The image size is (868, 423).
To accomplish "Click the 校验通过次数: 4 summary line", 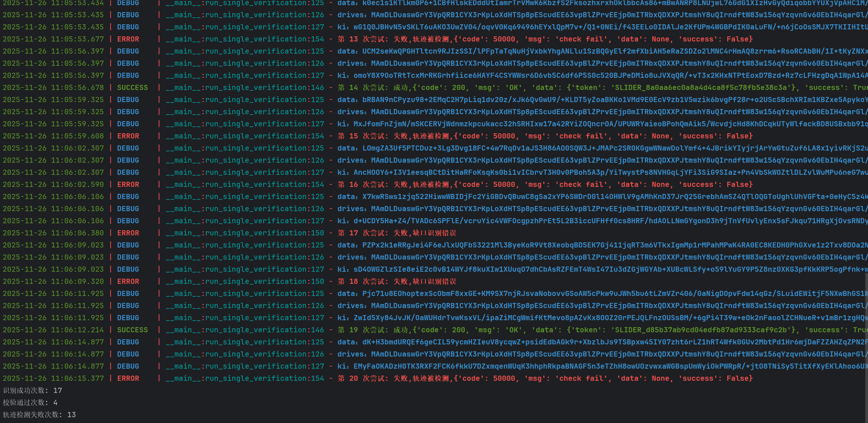I will pyautogui.click(x=30, y=403).
